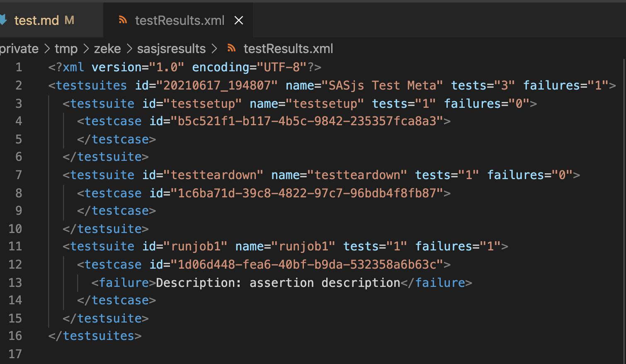Click testResults.xml in the breadcrumb path
626x364 pixels.
point(288,49)
